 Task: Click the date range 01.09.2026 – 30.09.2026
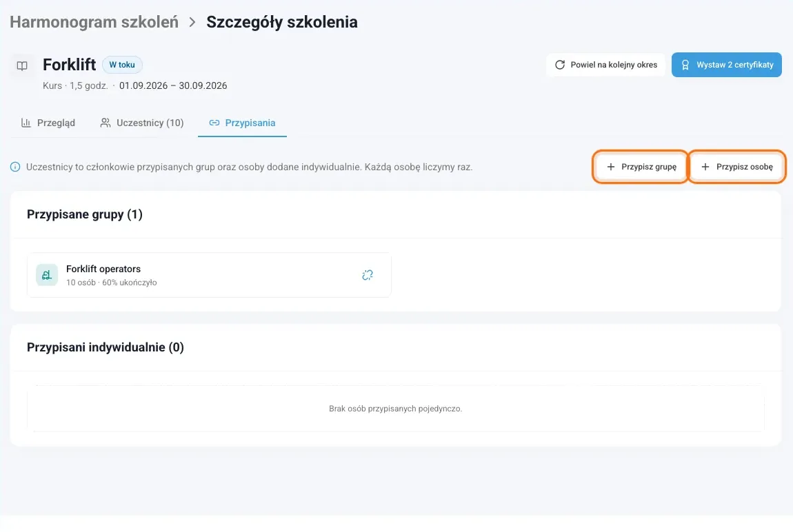coord(173,86)
